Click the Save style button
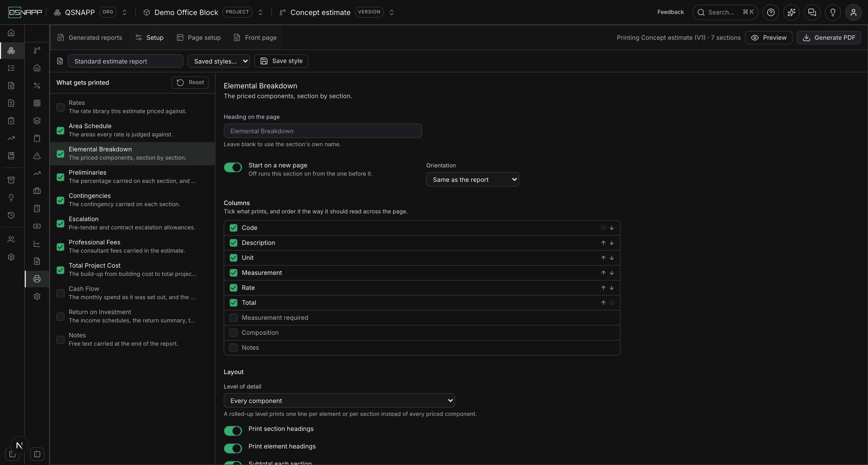 click(281, 61)
